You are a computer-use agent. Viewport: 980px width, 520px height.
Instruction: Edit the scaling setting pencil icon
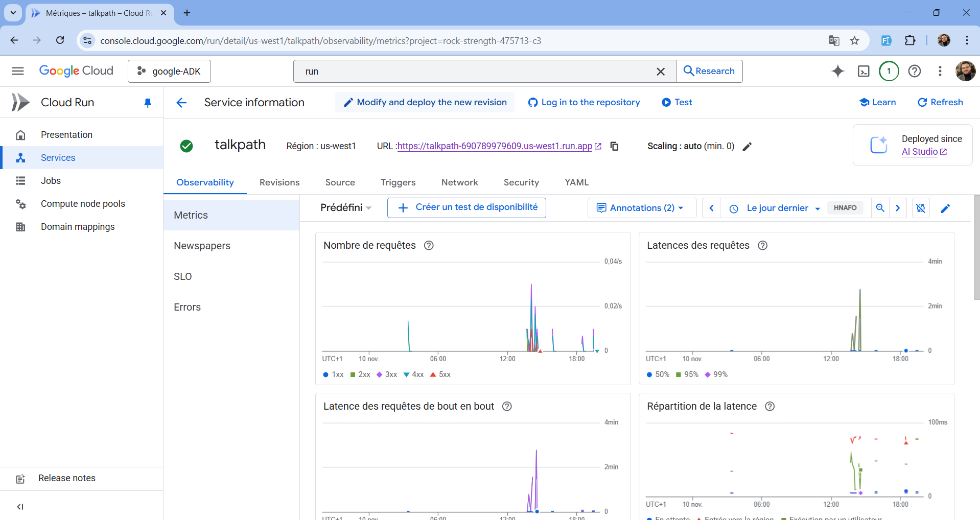click(747, 147)
